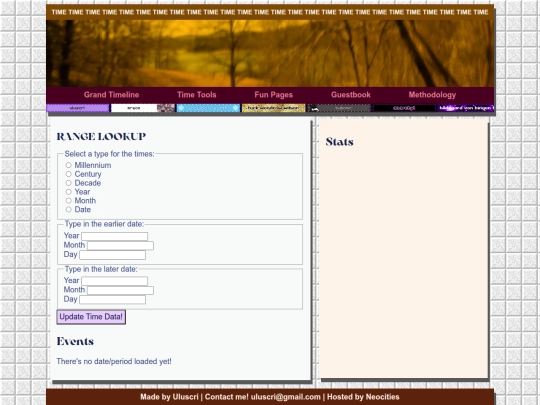Click 'There's no date/period loaded yet!' text
540x405 pixels.
coord(114,361)
